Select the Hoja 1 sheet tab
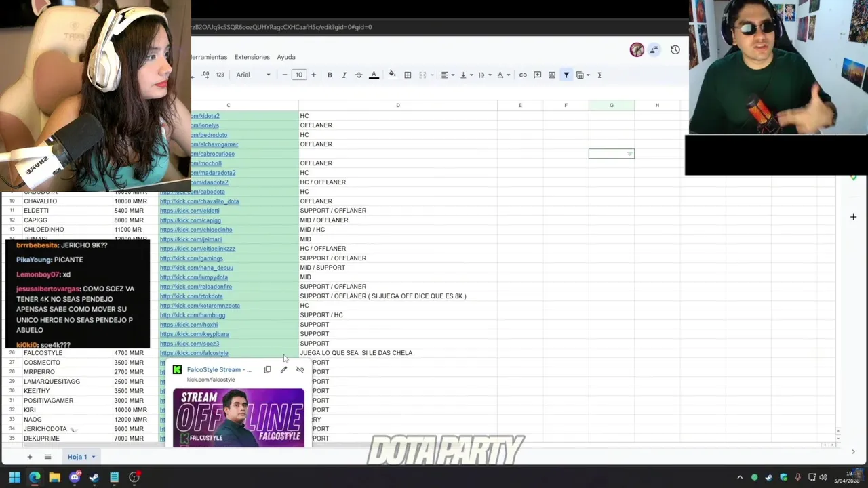This screenshot has height=488, width=868. coord(77,457)
